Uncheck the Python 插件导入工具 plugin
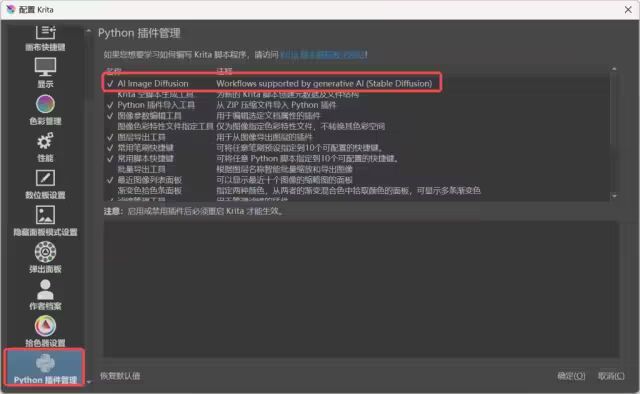Image resolution: width=640 pixels, height=394 pixels. tap(110, 105)
